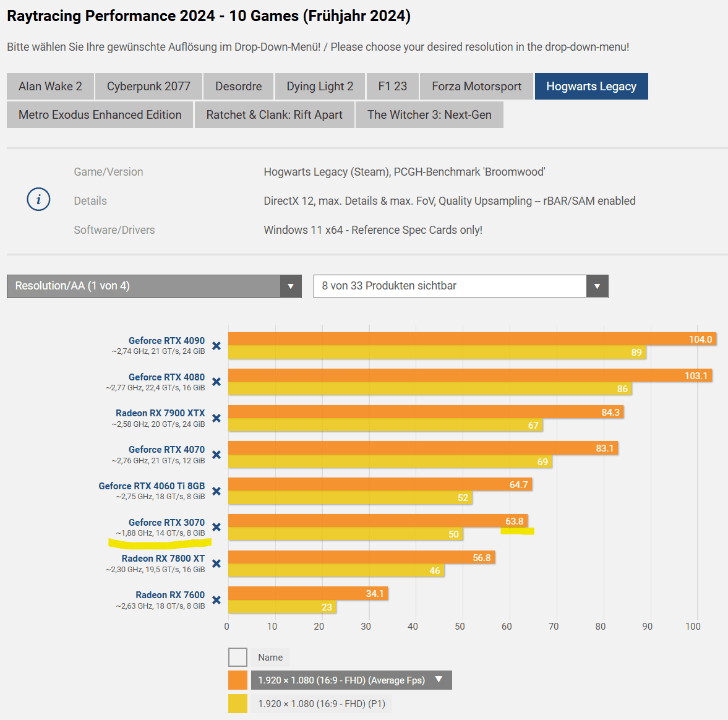Click the Radeon RX 7600 product name
This screenshot has height=720, width=728.
coord(170,594)
